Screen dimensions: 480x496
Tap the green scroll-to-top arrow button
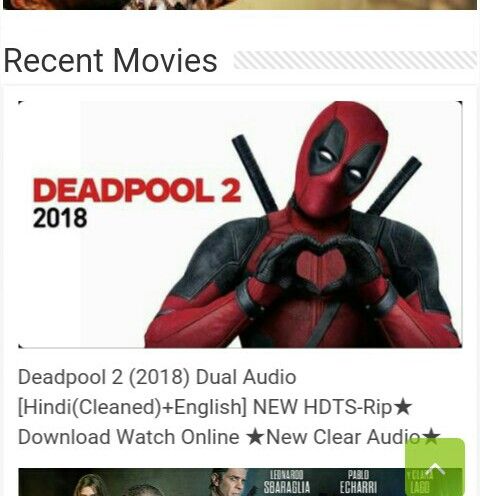point(435,467)
